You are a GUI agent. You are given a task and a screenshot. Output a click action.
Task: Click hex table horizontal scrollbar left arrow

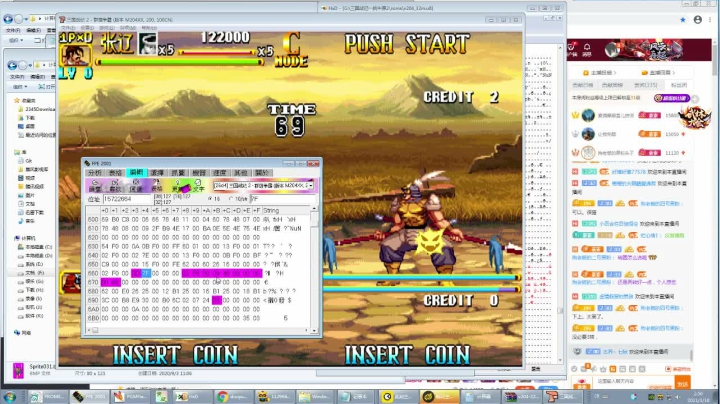tap(89, 330)
